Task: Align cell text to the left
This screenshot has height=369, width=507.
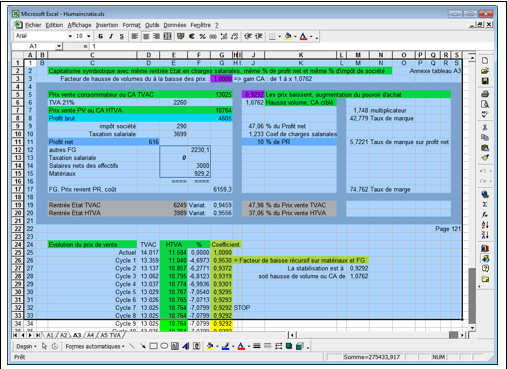Action: (x=135, y=36)
